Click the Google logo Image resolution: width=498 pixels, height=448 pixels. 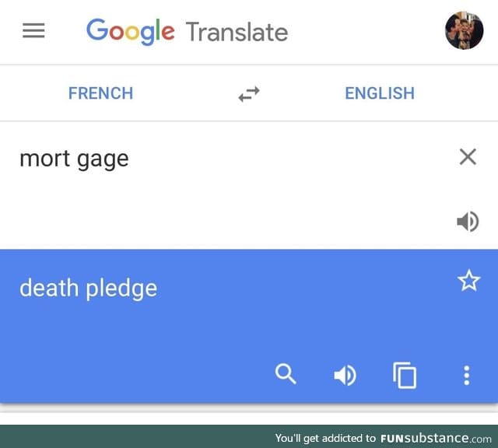pyautogui.click(x=130, y=32)
